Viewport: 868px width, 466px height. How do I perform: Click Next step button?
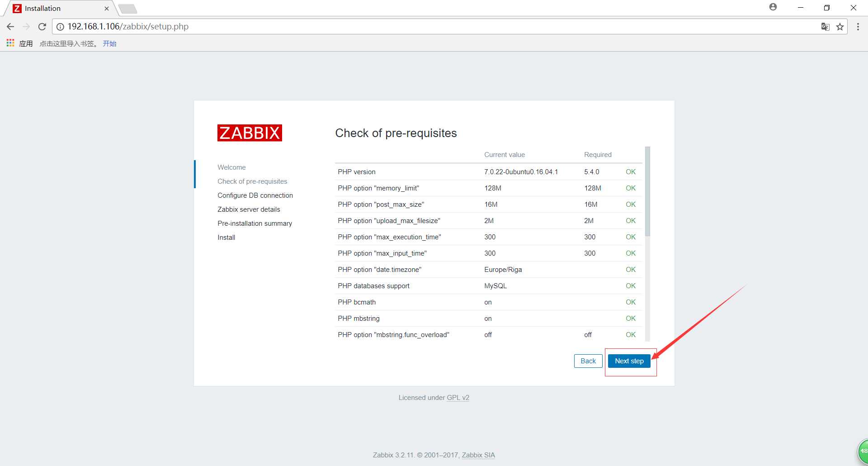629,361
